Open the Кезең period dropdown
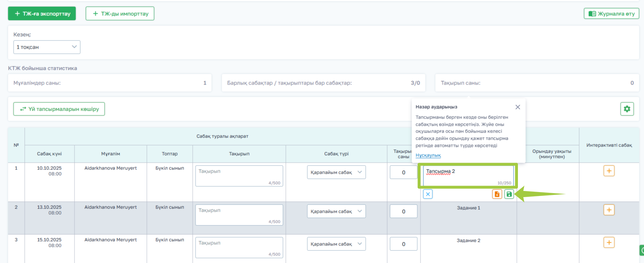Viewport: 644px width, 263px height. 47,47
